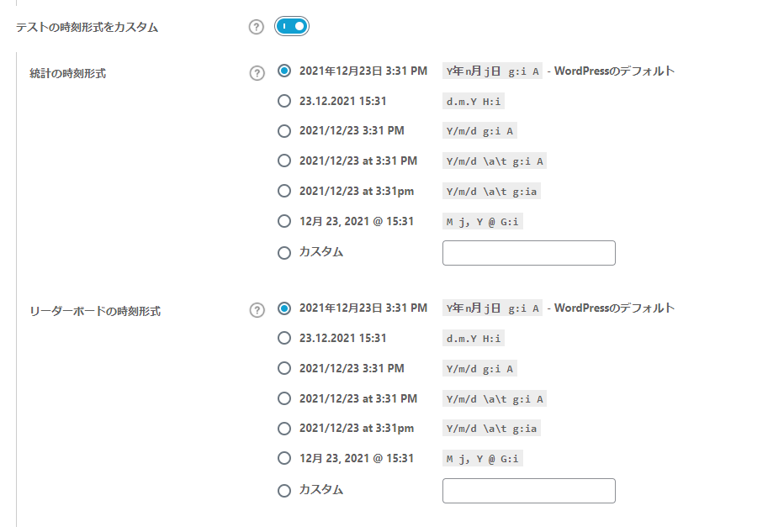Select Y/m/d g:i A option in リーダーボードの時刻形式
The width and height of the screenshot is (768, 532).
pos(284,368)
